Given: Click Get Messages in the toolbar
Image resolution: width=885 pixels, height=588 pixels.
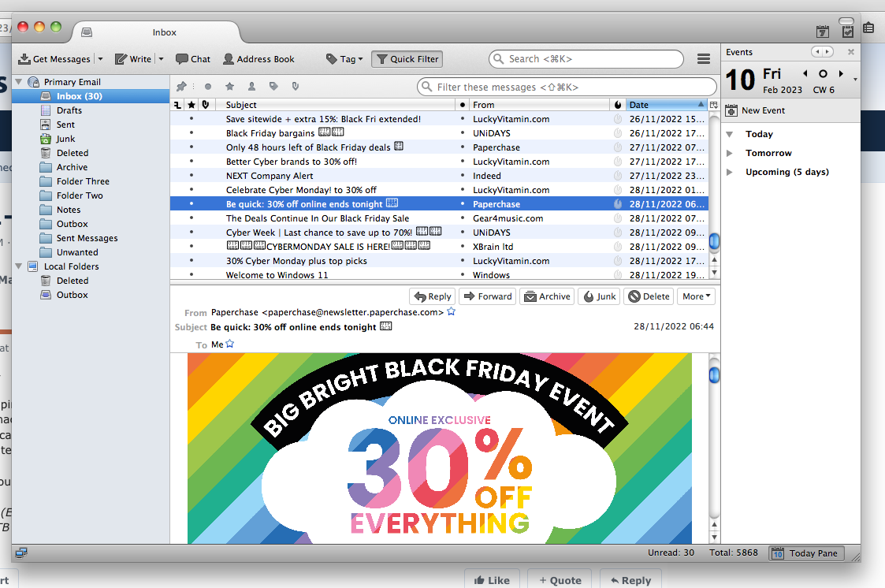Looking at the screenshot, I should (54, 59).
